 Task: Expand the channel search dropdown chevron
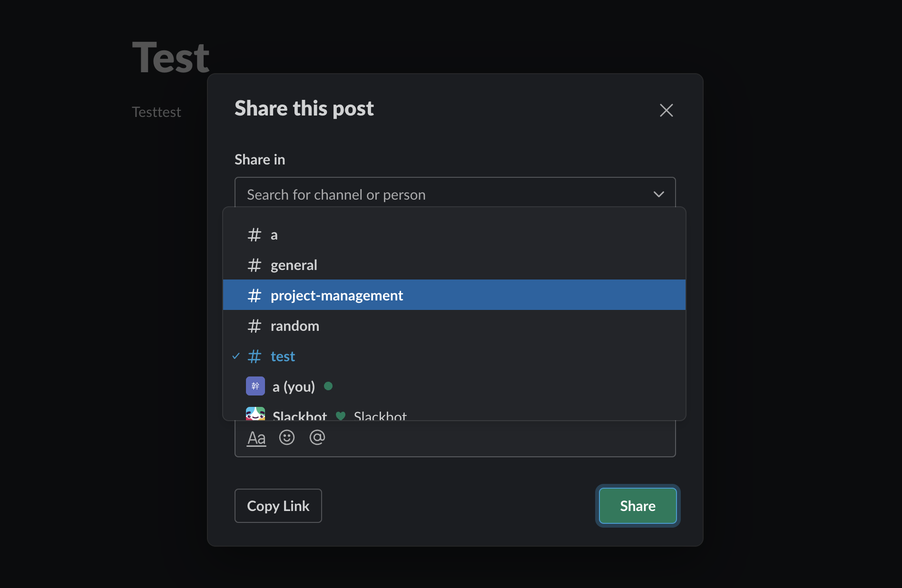coord(659,194)
